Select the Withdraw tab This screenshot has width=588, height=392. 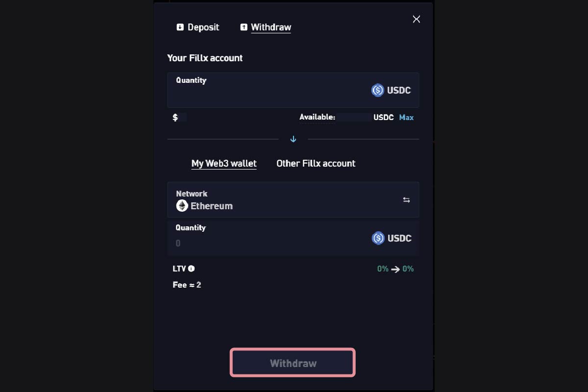[270, 27]
